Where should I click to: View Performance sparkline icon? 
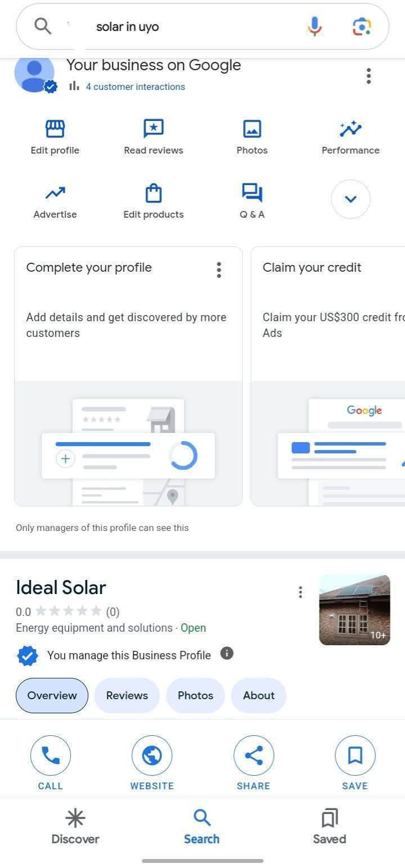pyautogui.click(x=350, y=129)
